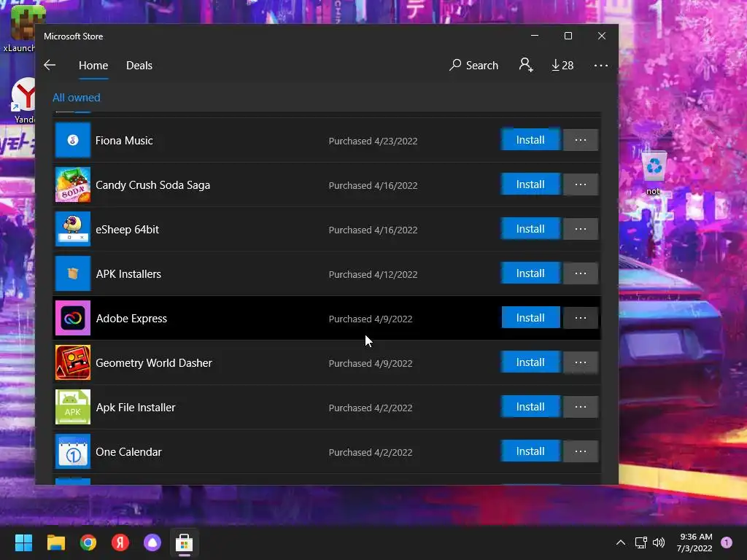Image resolution: width=747 pixels, height=560 pixels.
Task: Select the One Calendar title
Action: point(128,452)
